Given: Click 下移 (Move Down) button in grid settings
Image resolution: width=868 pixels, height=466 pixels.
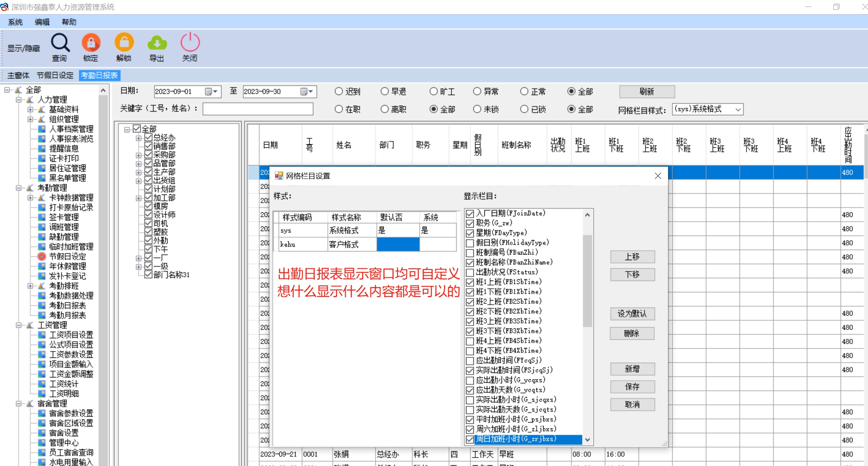Looking at the screenshot, I should pyautogui.click(x=630, y=274).
